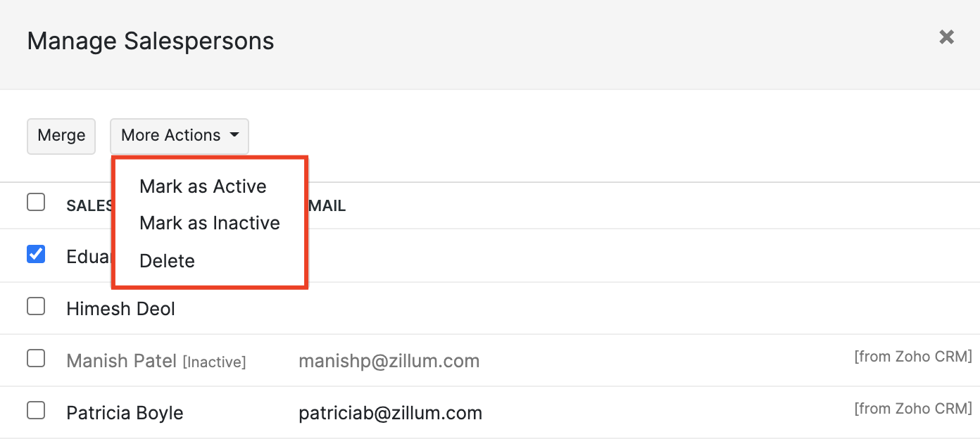Uncheck the checked salesperson checkbox
This screenshot has height=439, width=980.
(36, 254)
